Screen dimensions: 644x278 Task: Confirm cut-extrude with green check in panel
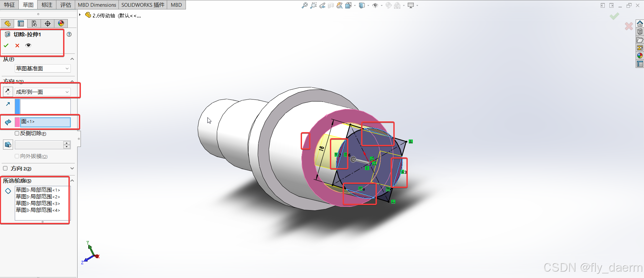click(6, 45)
